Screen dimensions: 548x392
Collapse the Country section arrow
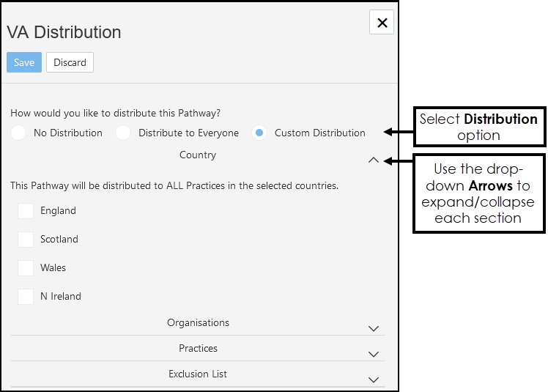(374, 160)
